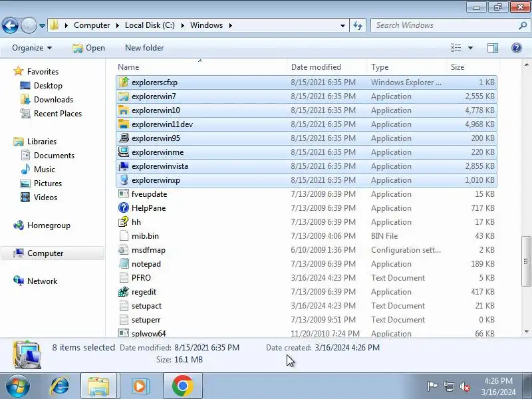
Task: Select the explorerwin7 application icon
Action: coord(124,96)
